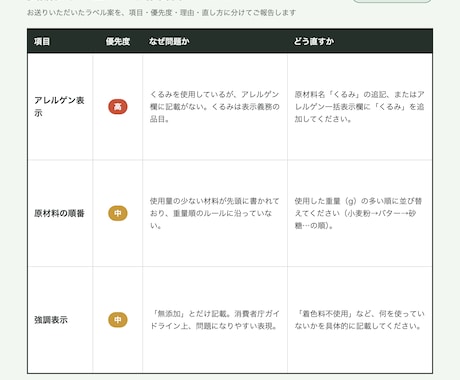Image resolution: width=460 pixels, height=380 pixels.
Task: Click the fix text about 重量(g)の多い順
Action: pos(358,213)
